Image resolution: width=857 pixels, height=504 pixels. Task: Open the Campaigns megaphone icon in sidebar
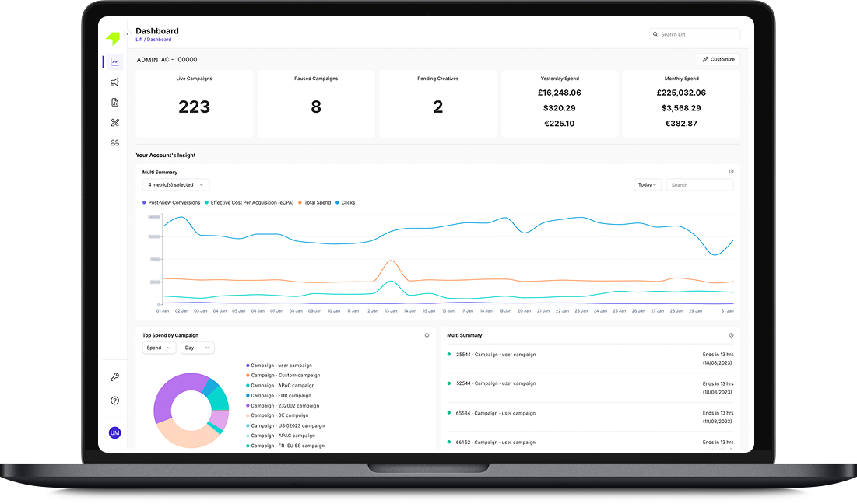click(x=114, y=82)
